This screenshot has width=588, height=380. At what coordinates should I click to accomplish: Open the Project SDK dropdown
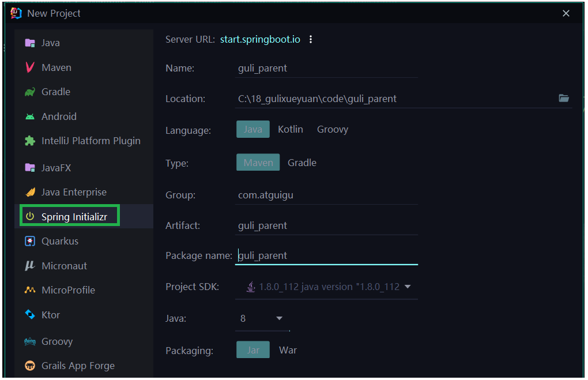pyautogui.click(x=326, y=287)
